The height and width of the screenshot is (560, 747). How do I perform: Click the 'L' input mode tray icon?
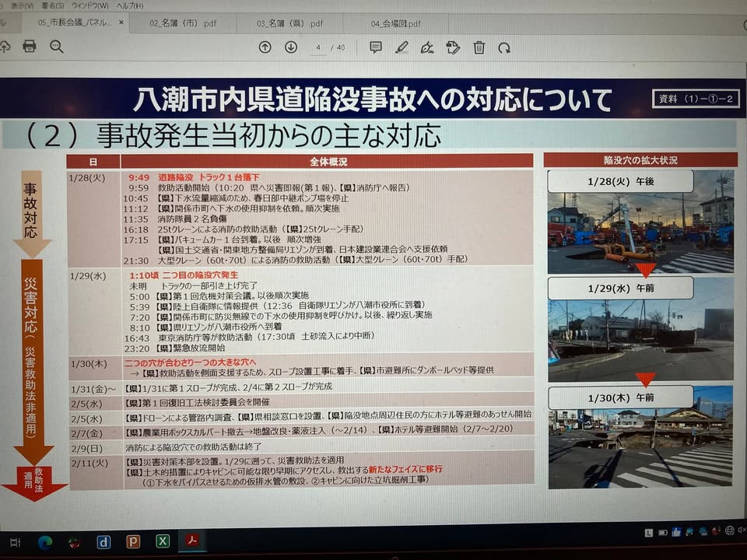point(649,533)
